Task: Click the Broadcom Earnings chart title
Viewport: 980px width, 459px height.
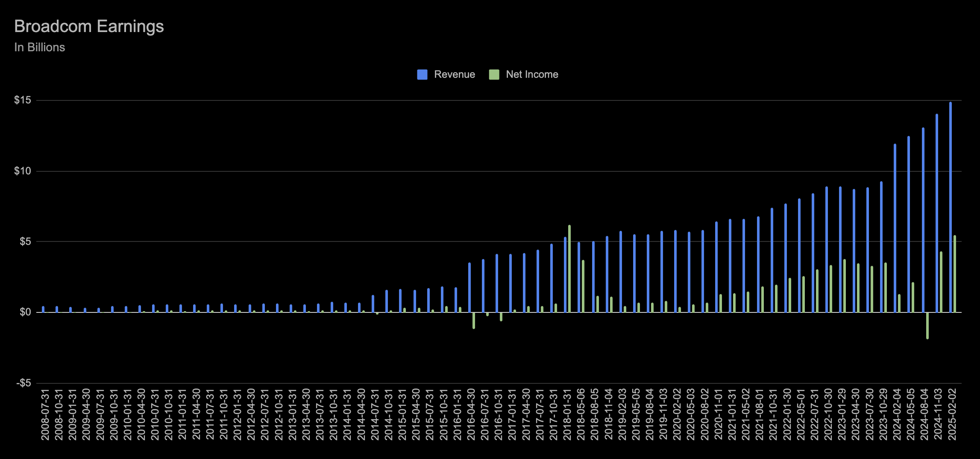Action: tap(89, 26)
